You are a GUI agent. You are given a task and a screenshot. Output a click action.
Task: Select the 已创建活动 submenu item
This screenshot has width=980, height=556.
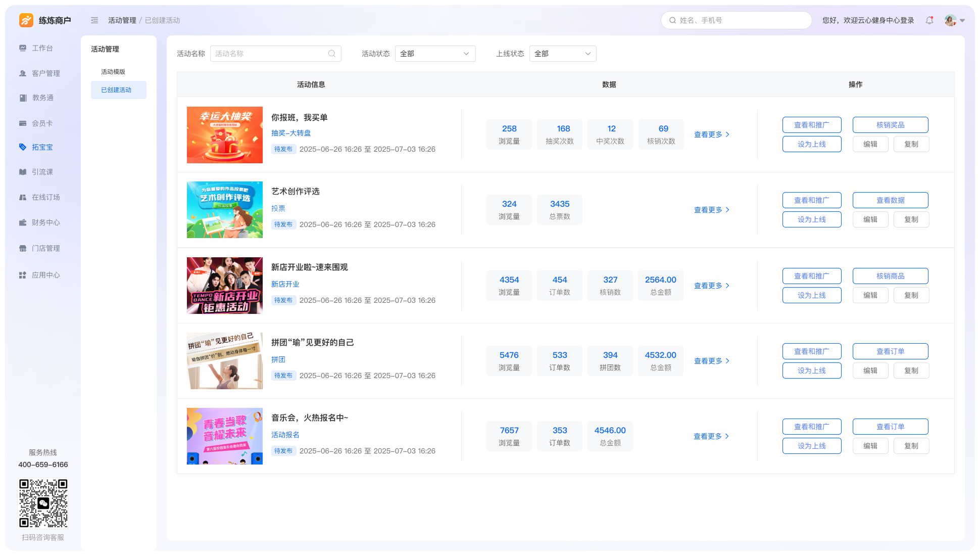point(117,90)
